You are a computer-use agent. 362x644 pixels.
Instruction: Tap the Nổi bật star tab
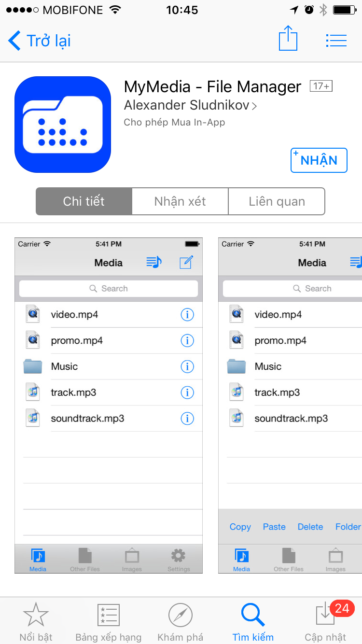pyautogui.click(x=36, y=622)
